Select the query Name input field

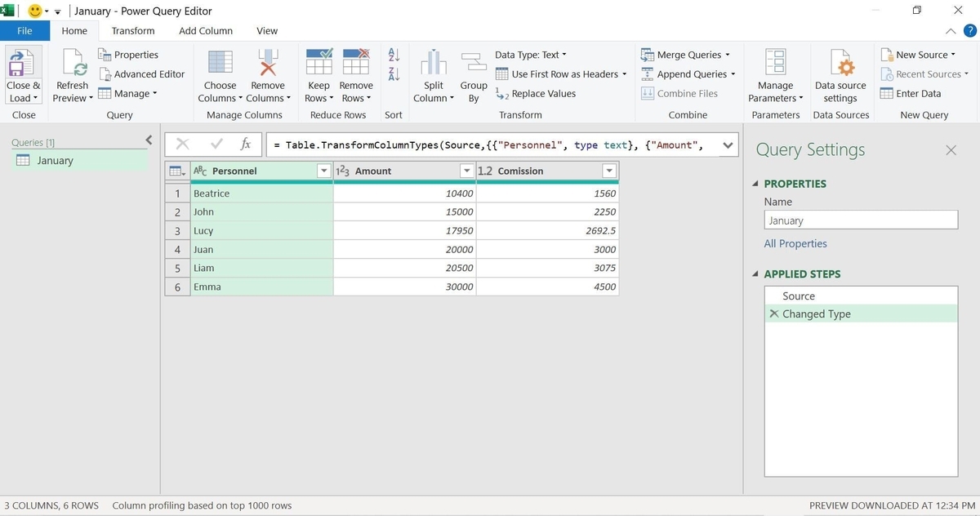point(860,220)
